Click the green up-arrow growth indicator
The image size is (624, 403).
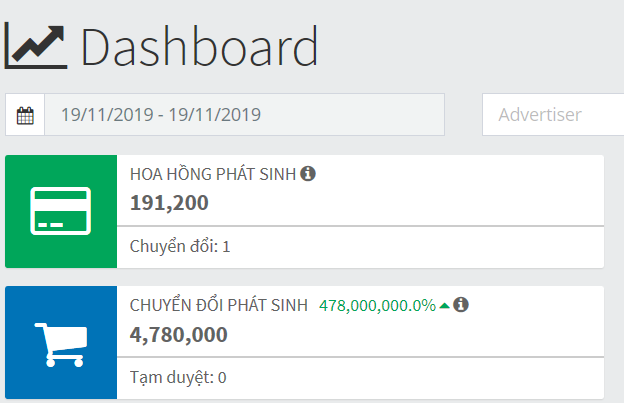444,306
